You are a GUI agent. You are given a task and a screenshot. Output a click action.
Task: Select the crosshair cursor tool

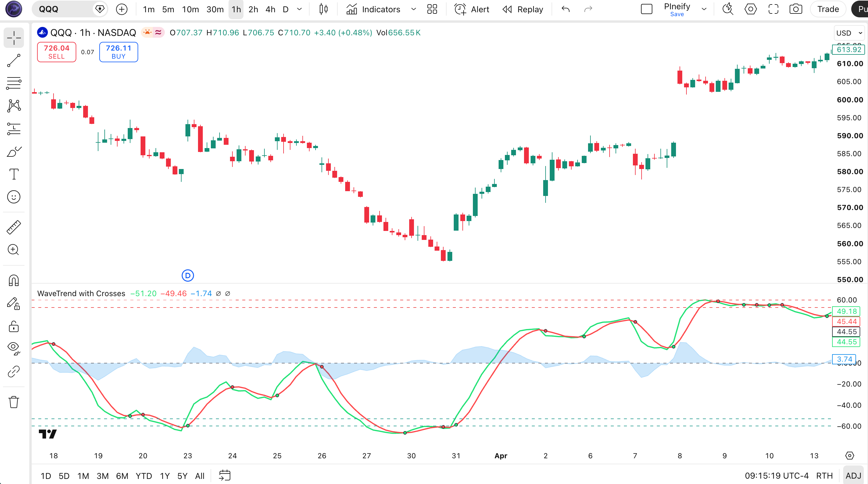pyautogui.click(x=14, y=37)
